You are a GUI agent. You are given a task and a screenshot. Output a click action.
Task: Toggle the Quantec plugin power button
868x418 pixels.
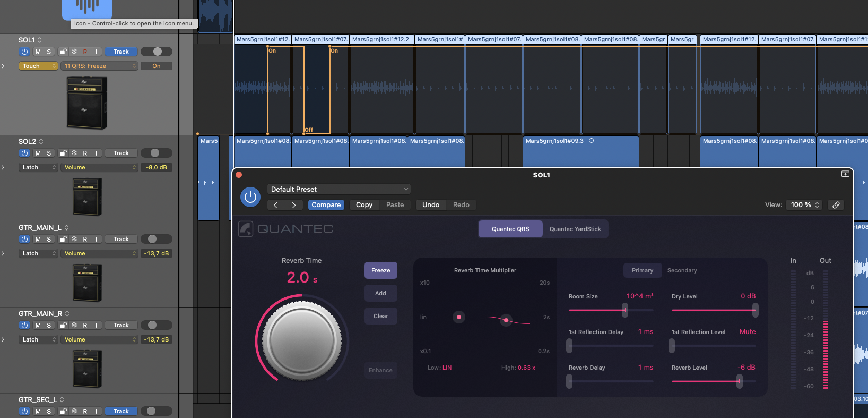point(250,197)
